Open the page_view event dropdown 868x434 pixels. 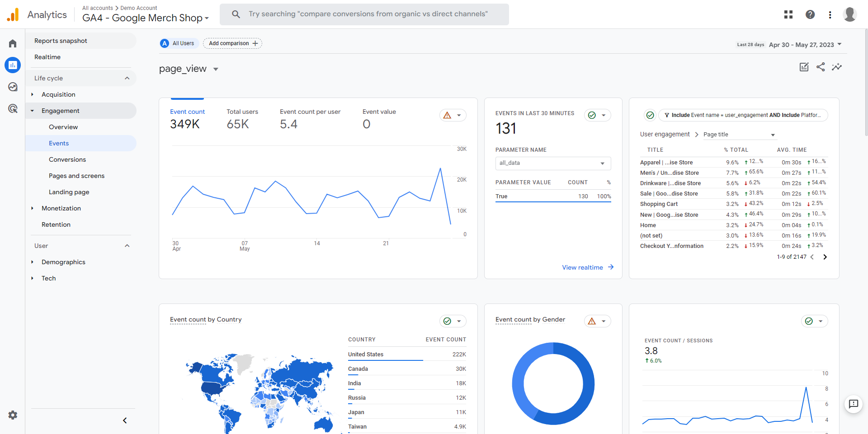coord(216,69)
